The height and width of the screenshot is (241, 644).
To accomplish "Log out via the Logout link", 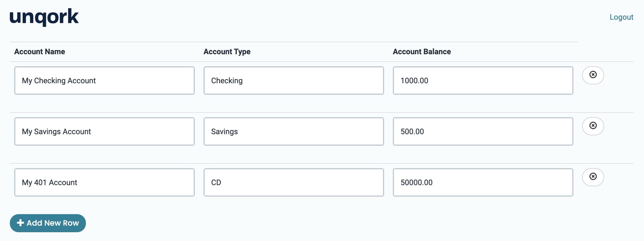I will click(x=621, y=17).
